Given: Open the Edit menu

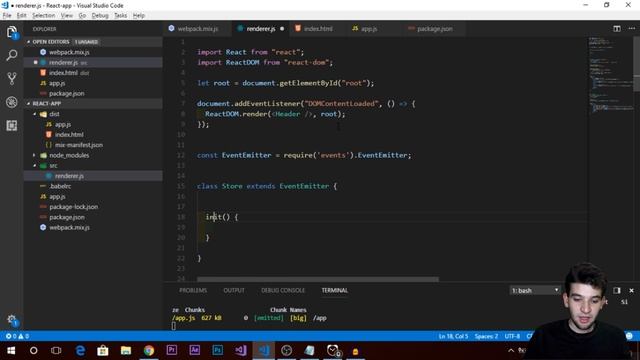Looking at the screenshot, I should tap(22, 16).
